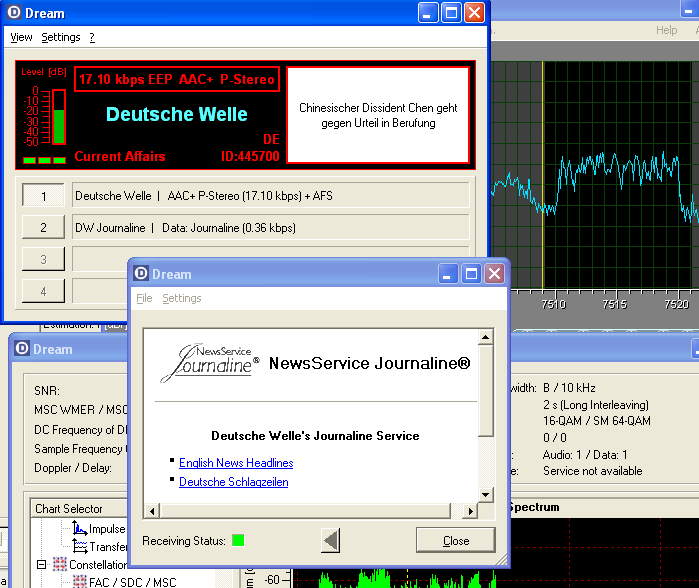Click the Close button in Journaline window

pyautogui.click(x=456, y=540)
